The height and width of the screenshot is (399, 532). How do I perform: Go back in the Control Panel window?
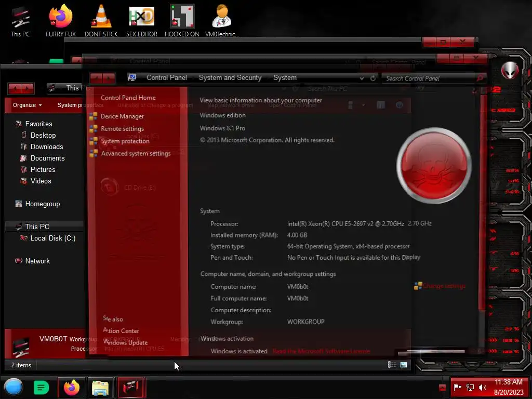[x=96, y=78]
